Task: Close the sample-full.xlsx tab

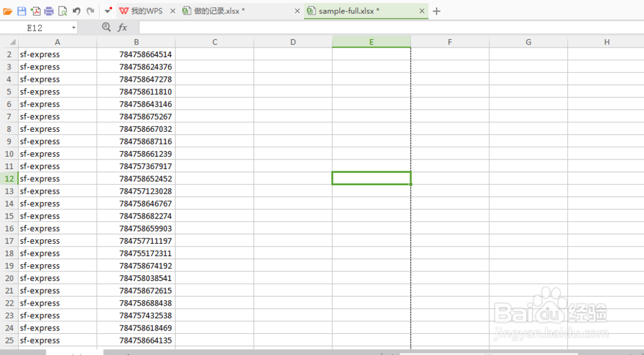Action: (422, 11)
